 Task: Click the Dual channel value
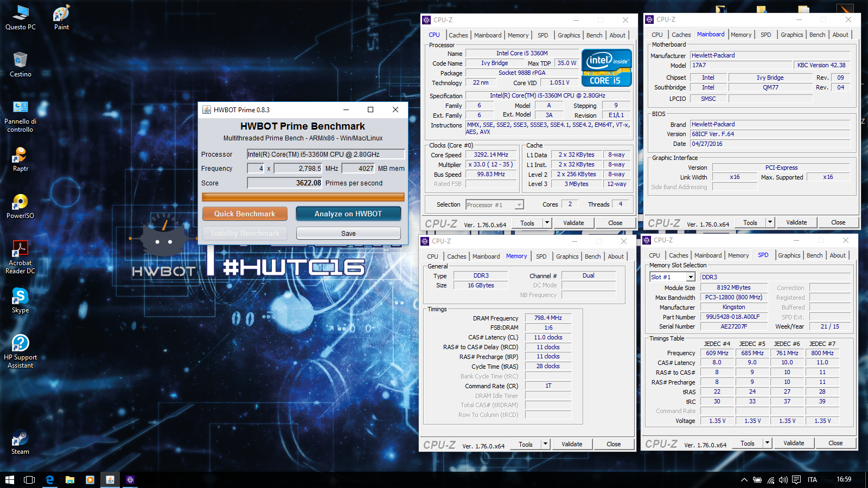589,275
